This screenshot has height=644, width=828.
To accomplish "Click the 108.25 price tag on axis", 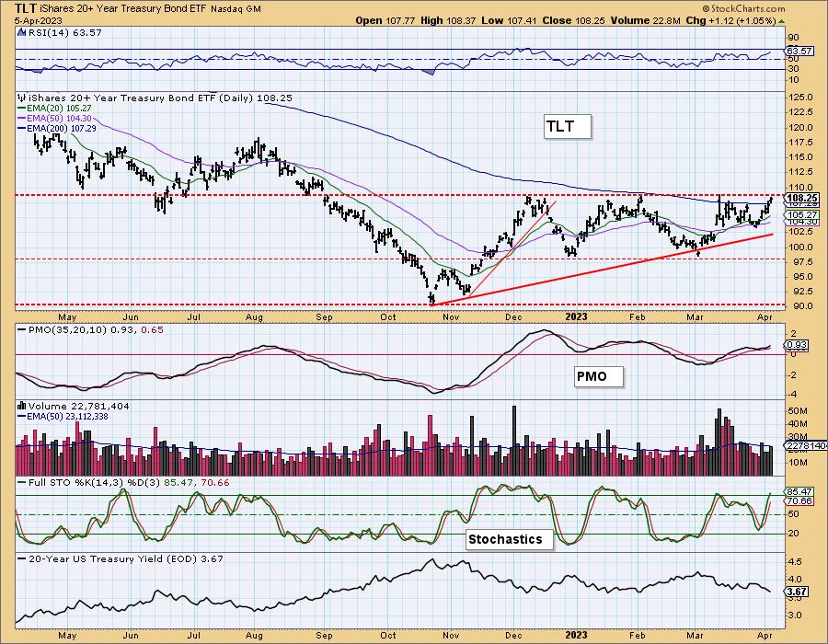I will [802, 199].
